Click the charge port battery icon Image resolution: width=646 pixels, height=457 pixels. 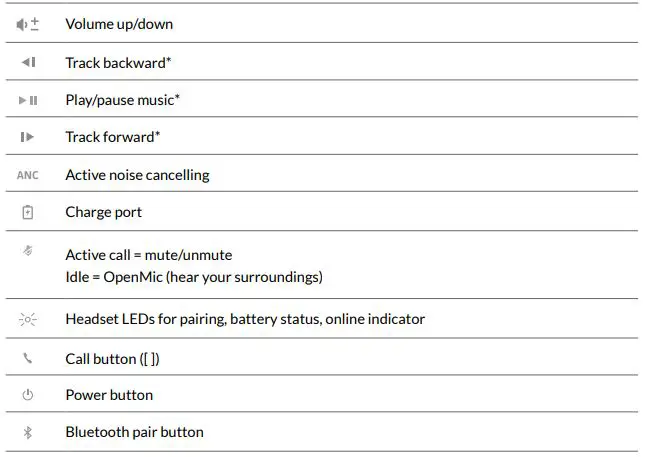28,212
